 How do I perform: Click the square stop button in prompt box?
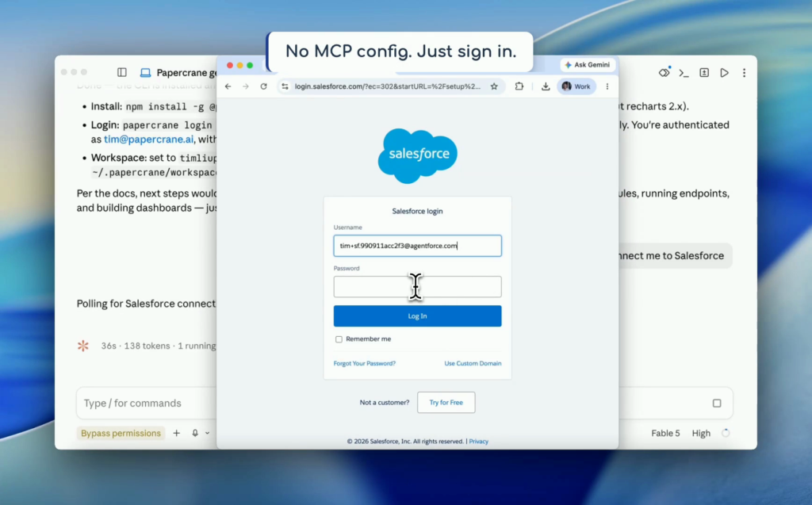pyautogui.click(x=717, y=403)
